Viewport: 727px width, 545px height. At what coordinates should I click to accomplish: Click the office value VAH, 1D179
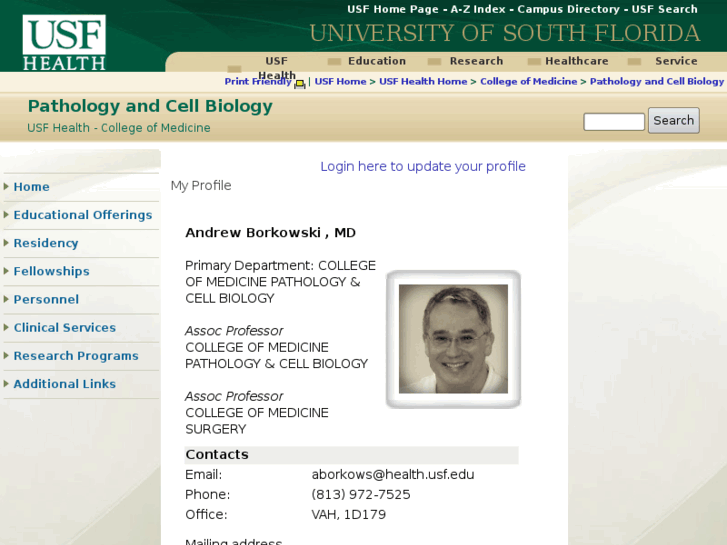(x=349, y=514)
